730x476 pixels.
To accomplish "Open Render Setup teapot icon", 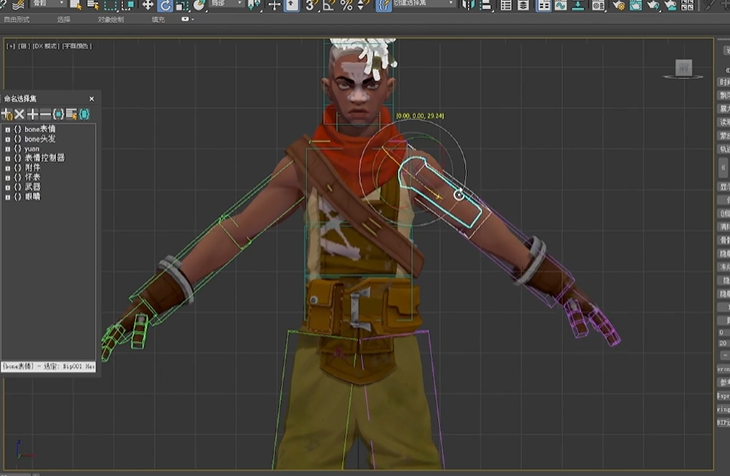I will pos(618,5).
